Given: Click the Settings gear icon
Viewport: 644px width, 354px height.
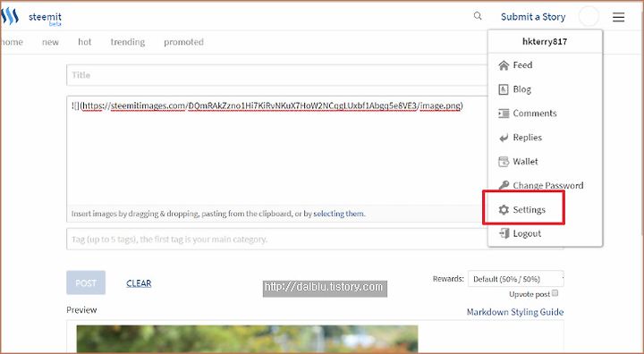Looking at the screenshot, I should 504,209.
